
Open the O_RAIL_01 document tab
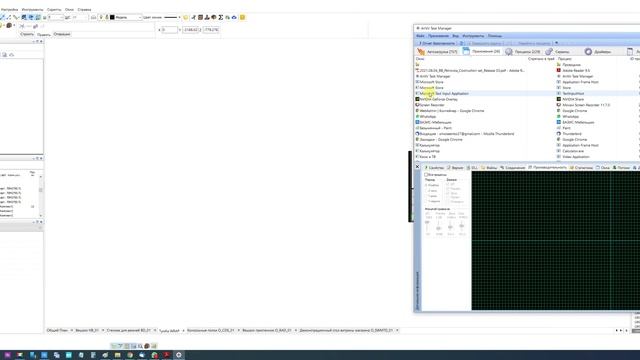(x=267, y=330)
